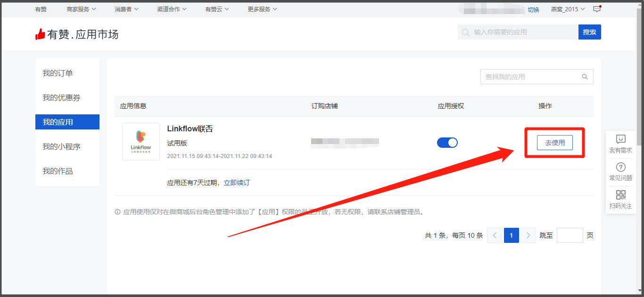Click the 扫码关注 QR code icon
The height and width of the screenshot is (297, 644).
[621, 194]
